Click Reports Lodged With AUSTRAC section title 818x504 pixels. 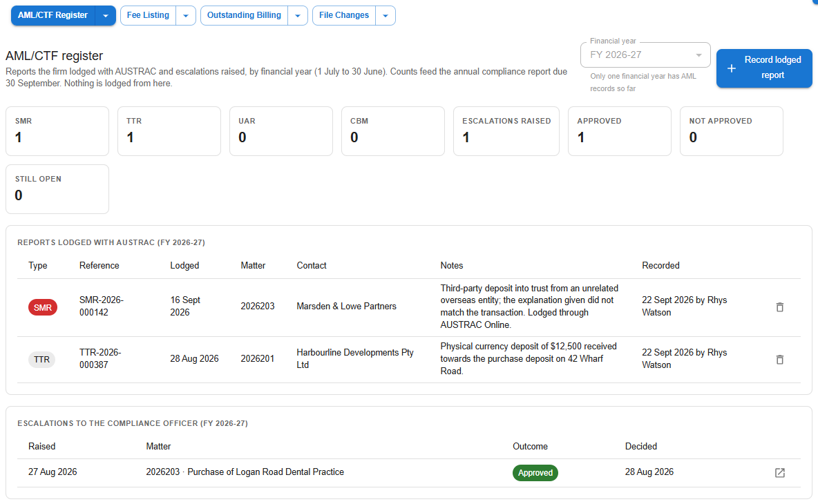tap(111, 242)
